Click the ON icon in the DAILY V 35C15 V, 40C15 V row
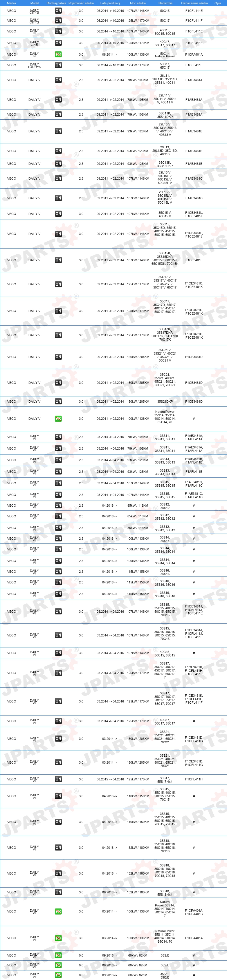 pos(58,214)
